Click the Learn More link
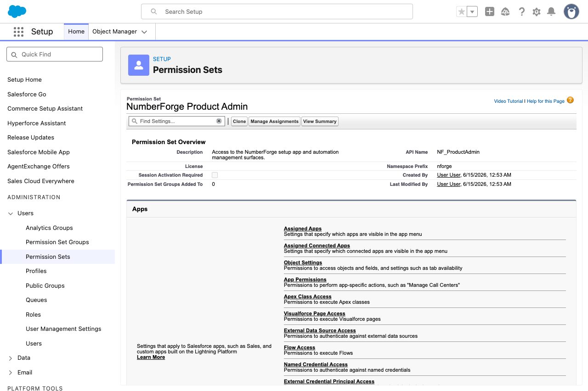The height and width of the screenshot is (391, 588). (151, 357)
